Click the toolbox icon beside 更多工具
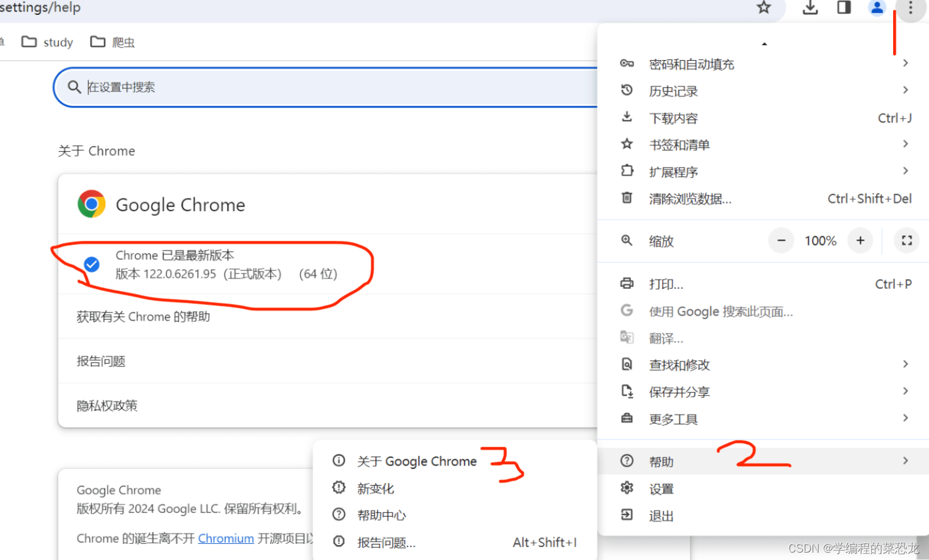 coord(627,418)
